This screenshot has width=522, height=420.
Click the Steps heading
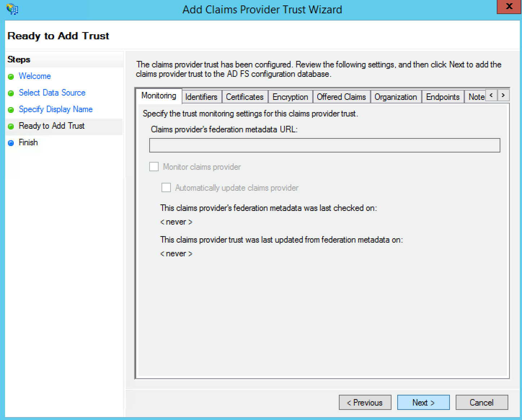click(x=19, y=59)
